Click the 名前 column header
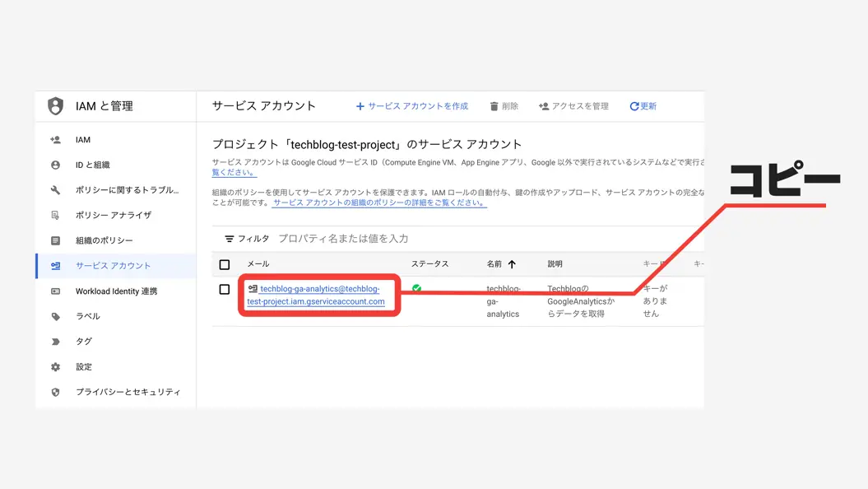Image resolution: width=868 pixels, height=489 pixels. 494,264
